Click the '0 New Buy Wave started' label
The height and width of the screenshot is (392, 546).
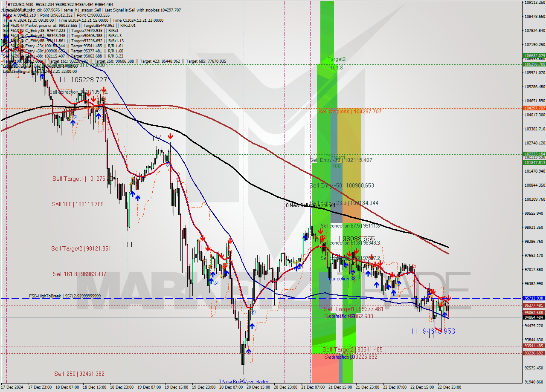(244, 382)
